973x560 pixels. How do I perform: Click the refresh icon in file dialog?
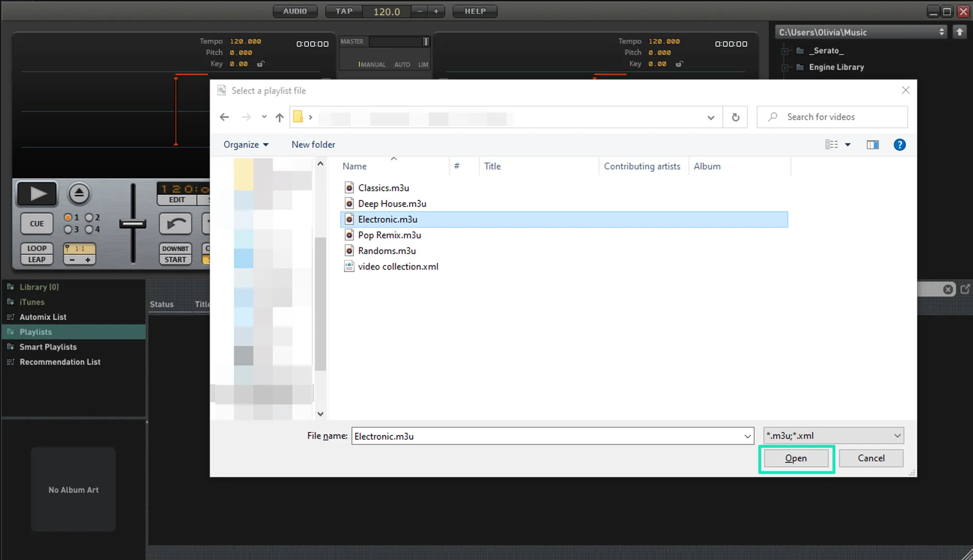[735, 117]
